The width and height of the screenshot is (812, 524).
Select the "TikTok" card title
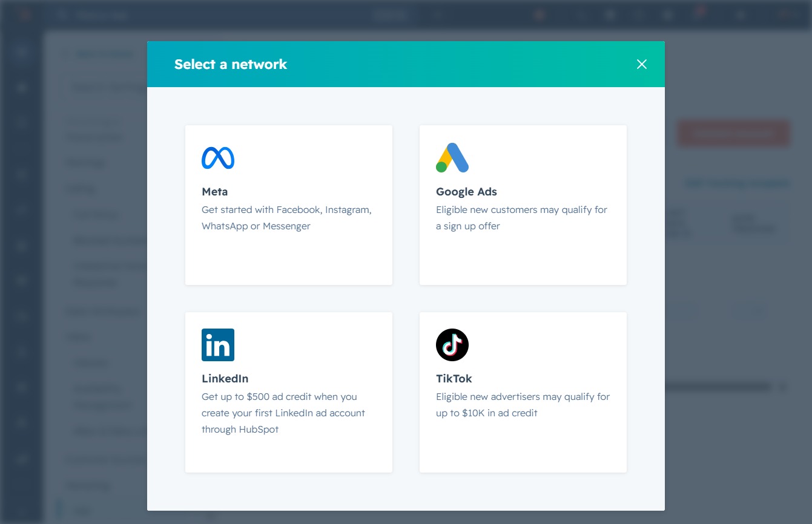[x=454, y=379]
